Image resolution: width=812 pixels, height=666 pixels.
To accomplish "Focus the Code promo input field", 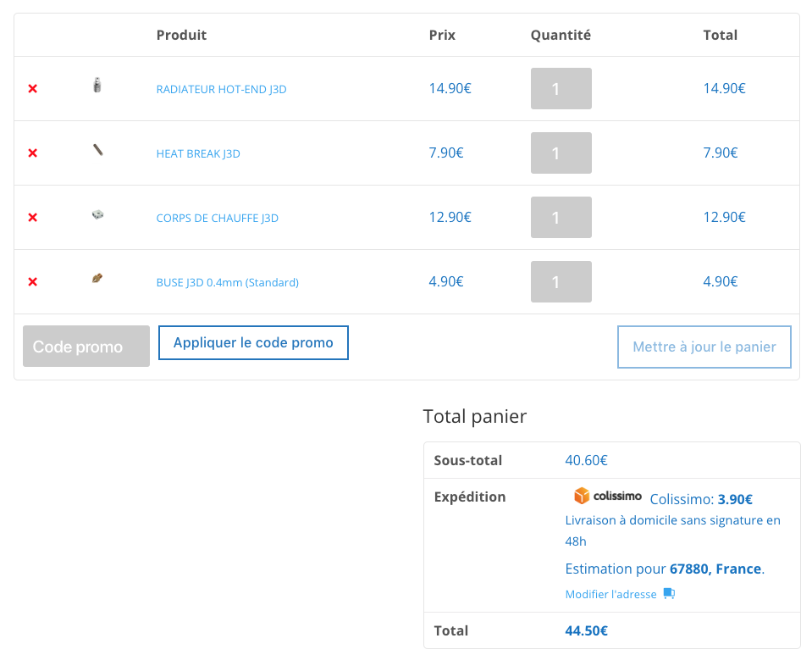I will pyautogui.click(x=86, y=347).
